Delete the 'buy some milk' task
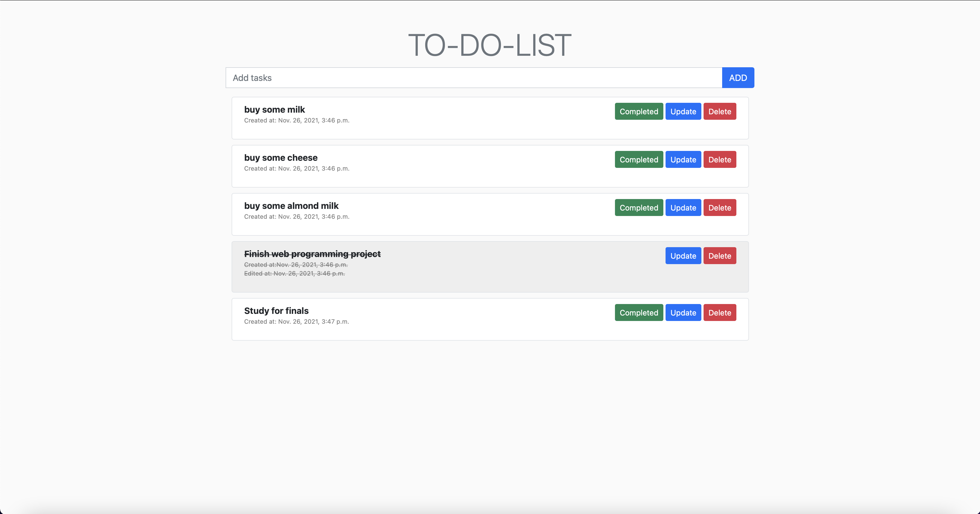This screenshot has height=514, width=980. pyautogui.click(x=719, y=111)
